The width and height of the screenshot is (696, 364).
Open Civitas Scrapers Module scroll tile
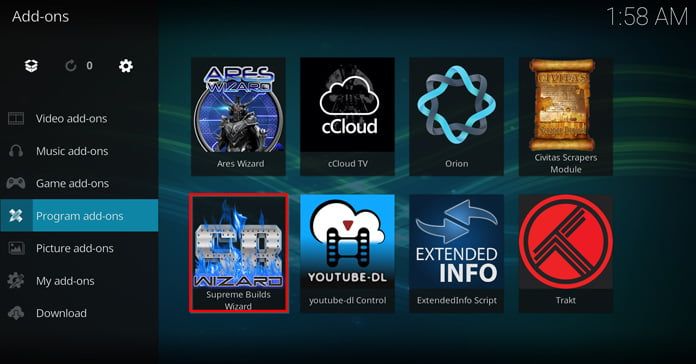(x=566, y=116)
